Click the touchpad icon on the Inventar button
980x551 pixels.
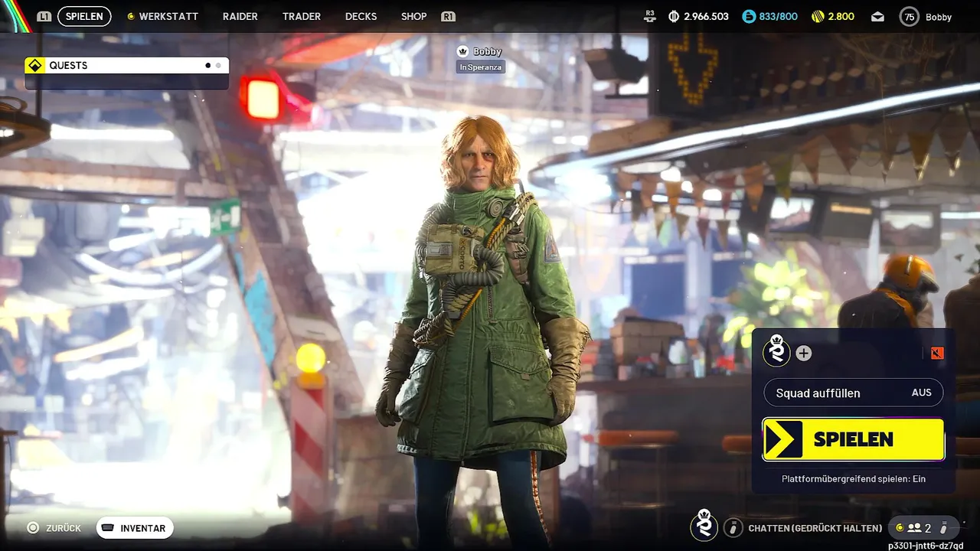pos(108,528)
